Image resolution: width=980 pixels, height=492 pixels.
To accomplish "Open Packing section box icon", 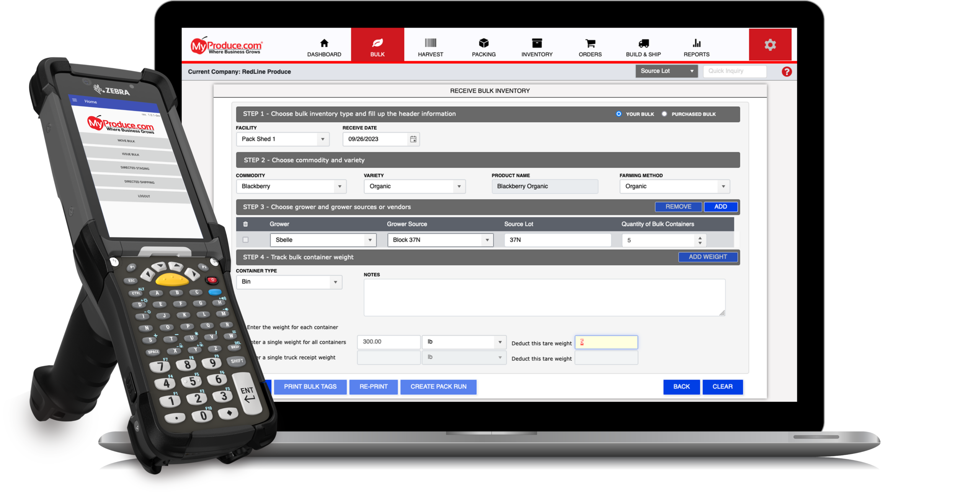I will [483, 43].
